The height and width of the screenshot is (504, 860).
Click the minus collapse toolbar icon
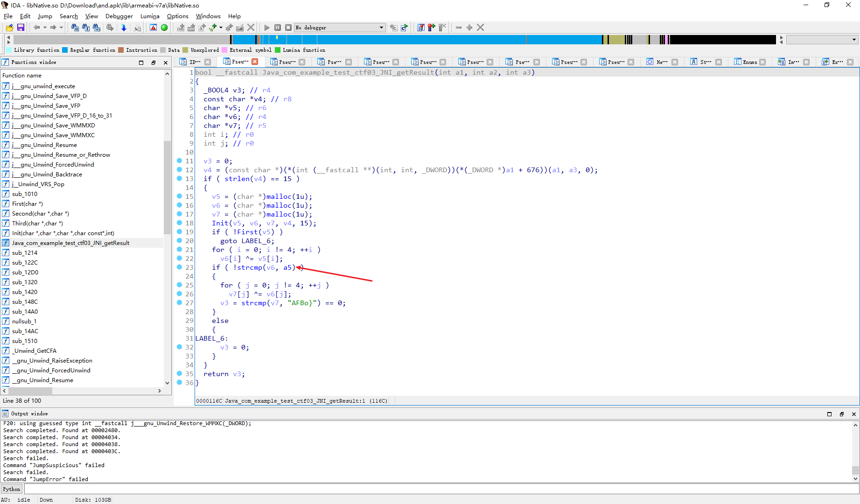[x=459, y=28]
